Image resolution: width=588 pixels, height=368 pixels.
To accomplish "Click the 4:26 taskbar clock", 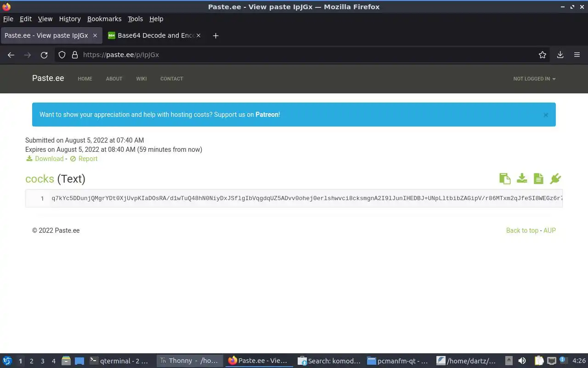I will (579, 361).
